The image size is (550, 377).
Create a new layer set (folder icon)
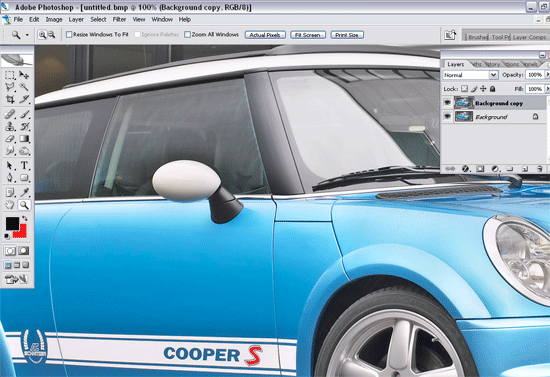click(510, 169)
